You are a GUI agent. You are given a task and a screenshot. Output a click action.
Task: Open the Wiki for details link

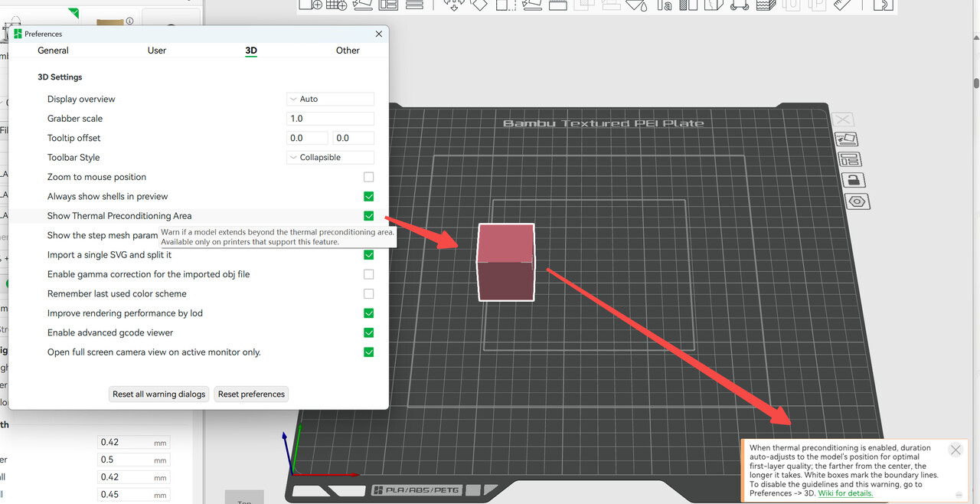tap(845, 493)
